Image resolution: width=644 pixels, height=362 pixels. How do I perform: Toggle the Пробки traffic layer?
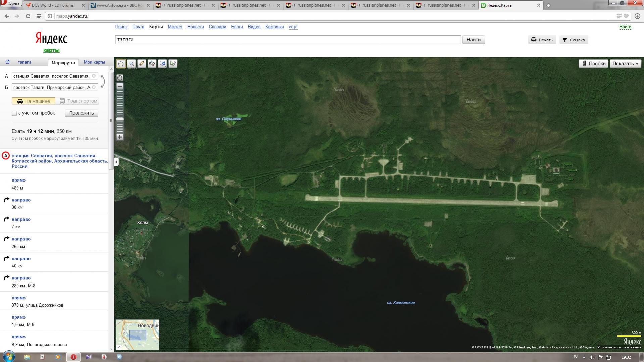593,64
